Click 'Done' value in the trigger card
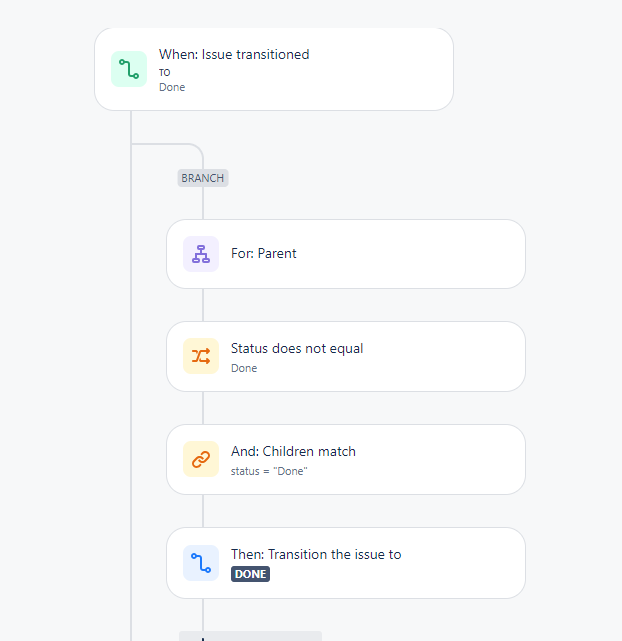Screen dimensions: 622x641 point(172,87)
